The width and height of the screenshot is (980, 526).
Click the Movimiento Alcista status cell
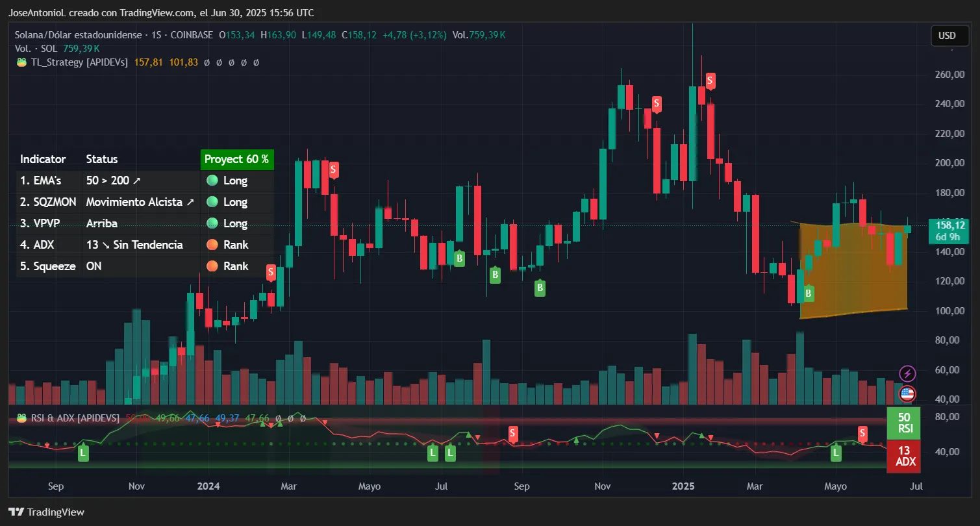[140, 202]
